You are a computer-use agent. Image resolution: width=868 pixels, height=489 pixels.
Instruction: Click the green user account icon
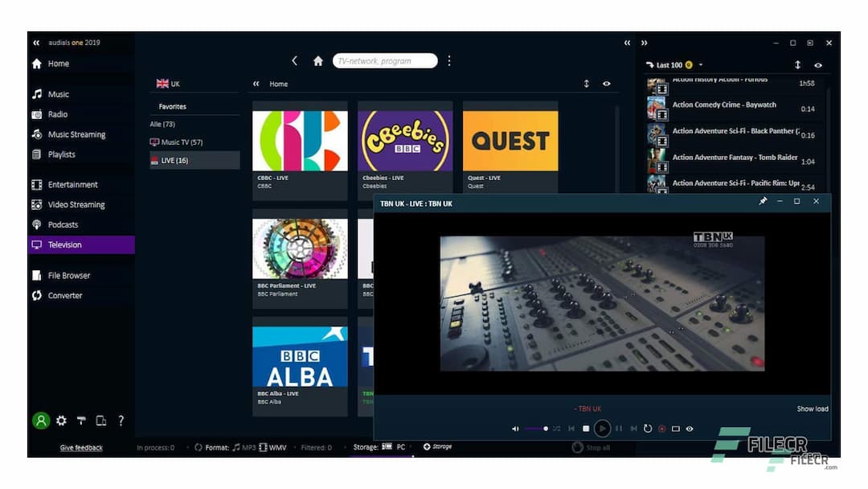(x=40, y=421)
